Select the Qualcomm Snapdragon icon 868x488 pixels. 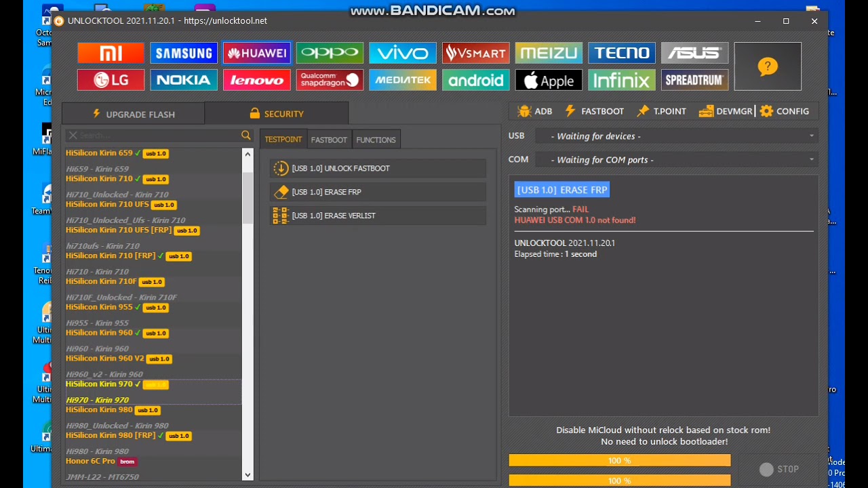[x=330, y=80]
